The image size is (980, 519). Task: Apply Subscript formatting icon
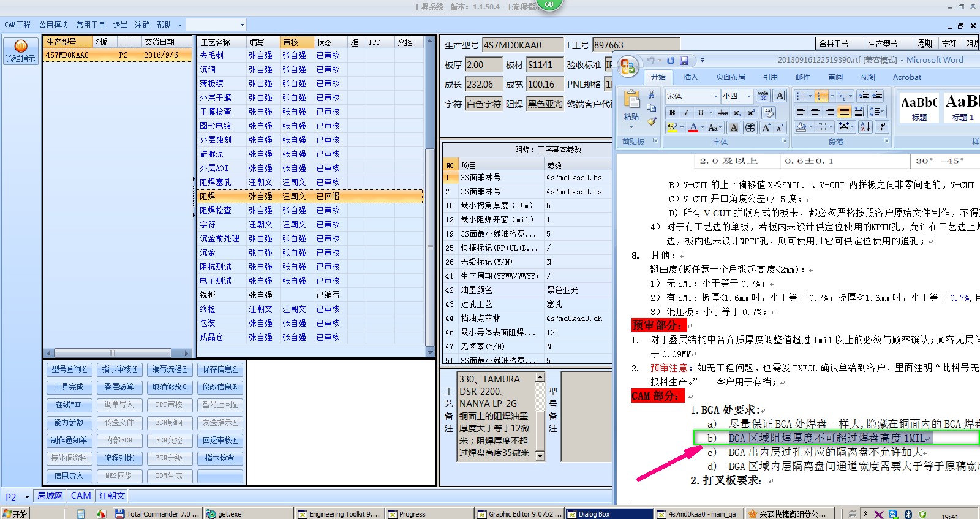737,113
